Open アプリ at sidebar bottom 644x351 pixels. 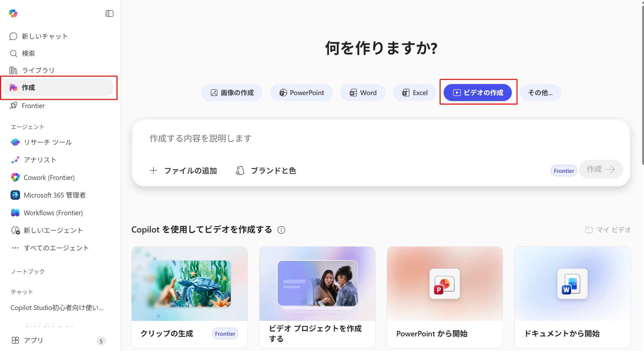coord(58,340)
